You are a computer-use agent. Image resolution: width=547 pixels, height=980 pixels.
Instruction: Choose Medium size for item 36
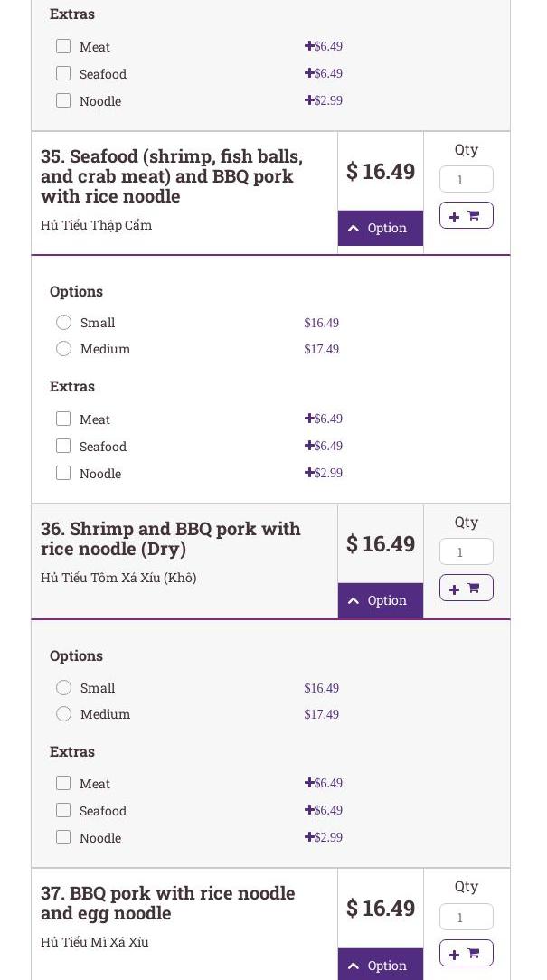pos(63,714)
